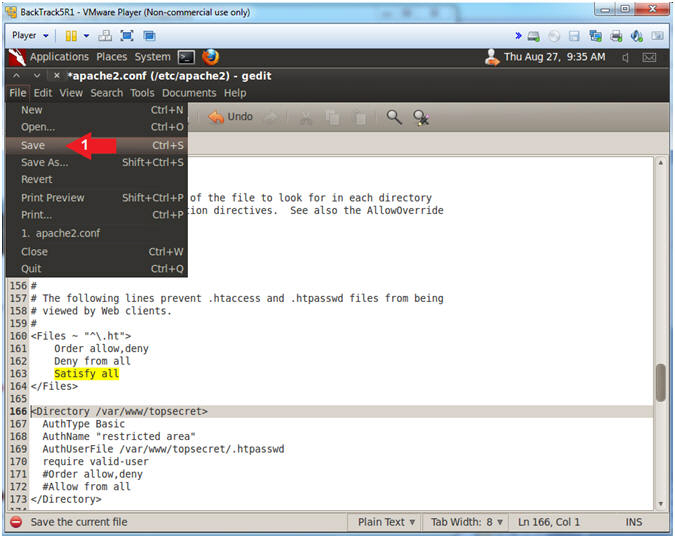This screenshot has width=675, height=538.
Task: Open the View menu
Action: (71, 93)
